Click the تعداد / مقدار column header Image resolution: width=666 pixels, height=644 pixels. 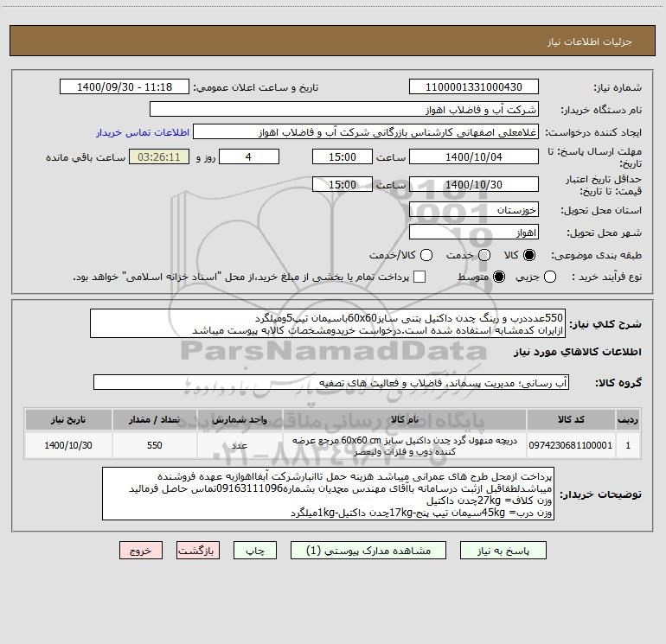[x=155, y=419]
